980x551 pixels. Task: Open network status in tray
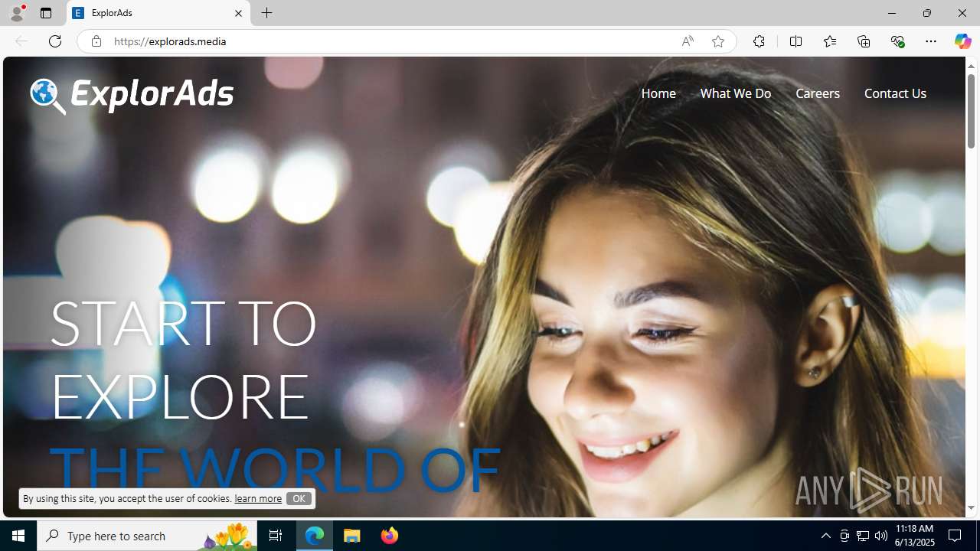click(863, 536)
